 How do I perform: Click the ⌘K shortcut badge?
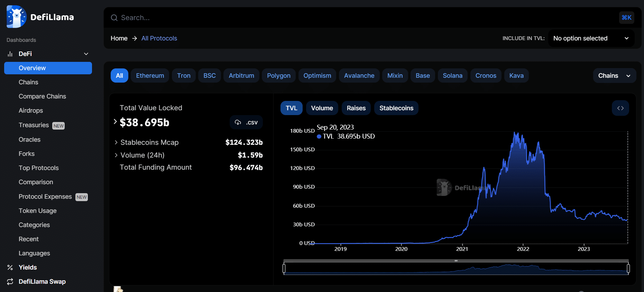pos(626,18)
